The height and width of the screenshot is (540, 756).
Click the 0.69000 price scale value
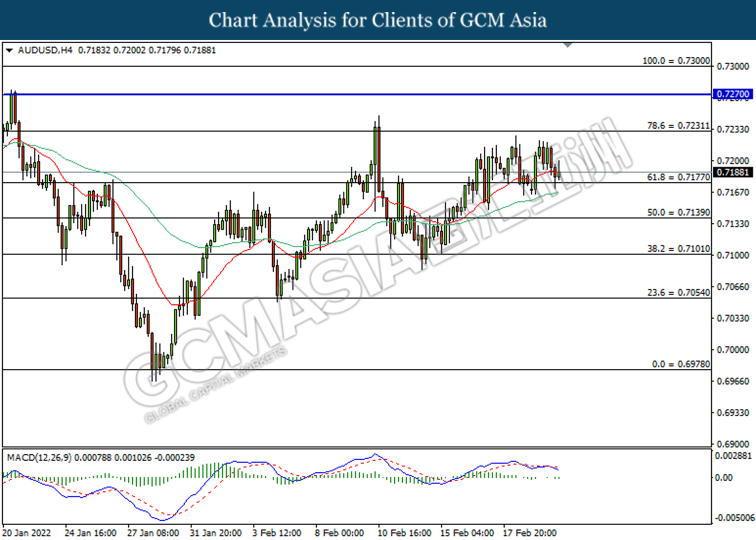tap(733, 444)
